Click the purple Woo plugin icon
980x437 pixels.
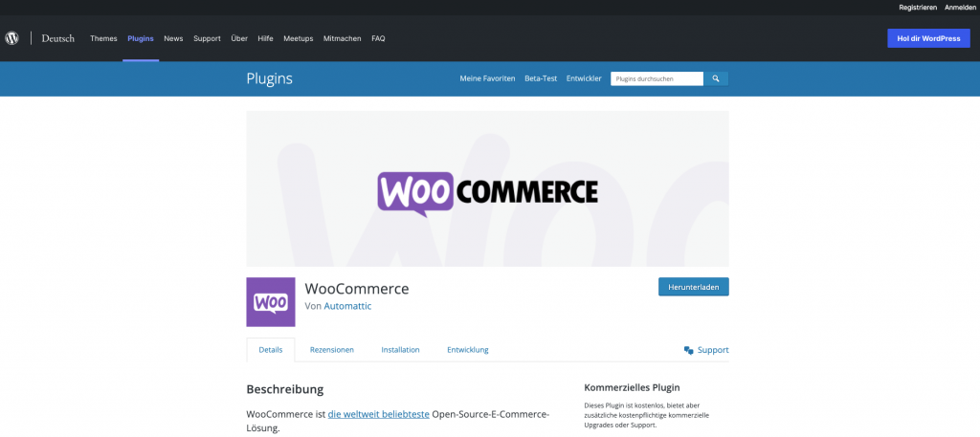pos(271,302)
